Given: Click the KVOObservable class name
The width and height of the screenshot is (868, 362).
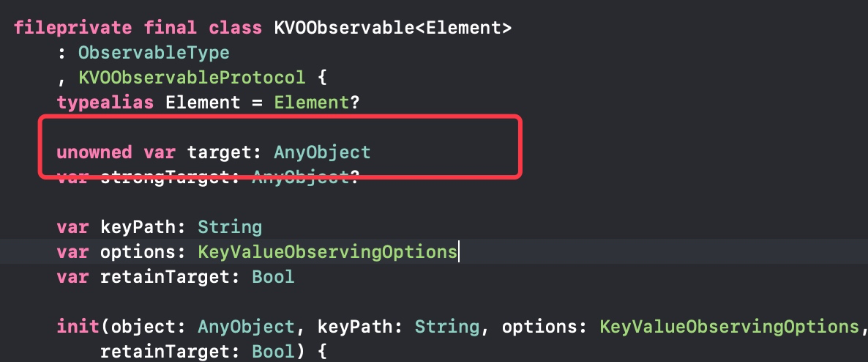Looking at the screenshot, I should [x=344, y=28].
